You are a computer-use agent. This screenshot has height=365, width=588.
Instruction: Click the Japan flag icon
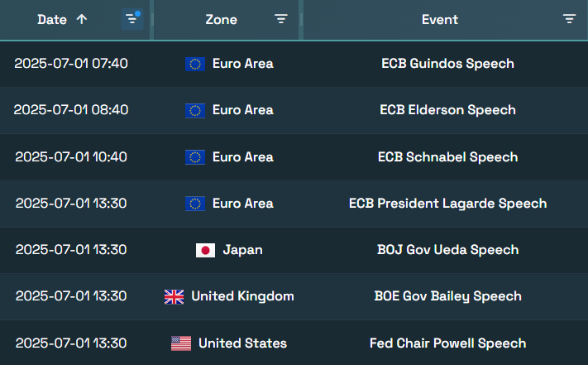pyautogui.click(x=205, y=250)
